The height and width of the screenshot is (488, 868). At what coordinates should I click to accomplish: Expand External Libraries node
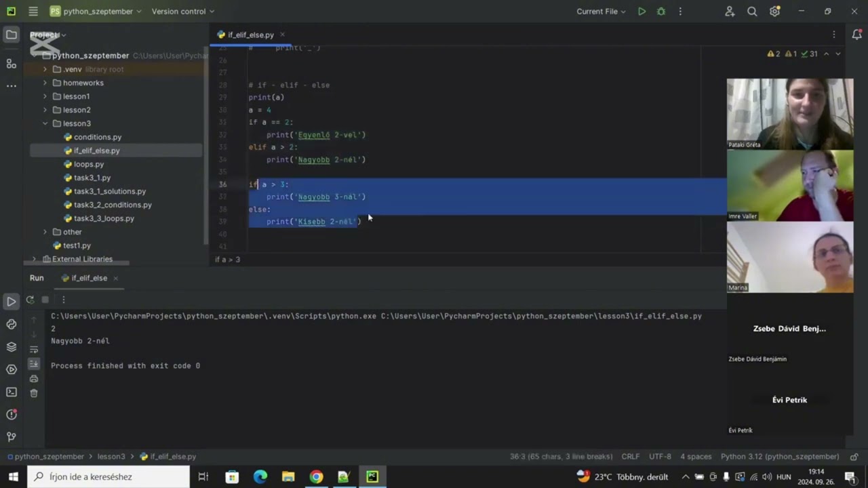click(x=35, y=259)
